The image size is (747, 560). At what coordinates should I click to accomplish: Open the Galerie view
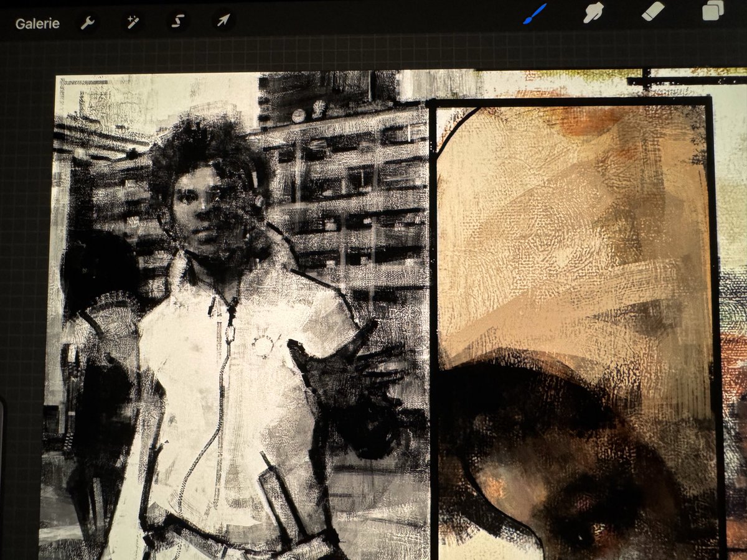point(37,24)
